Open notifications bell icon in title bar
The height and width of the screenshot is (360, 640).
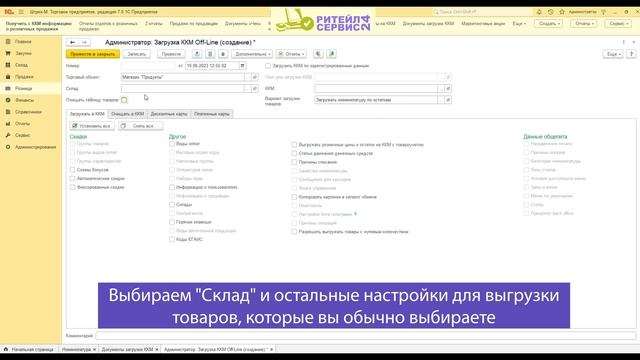pos(539,12)
